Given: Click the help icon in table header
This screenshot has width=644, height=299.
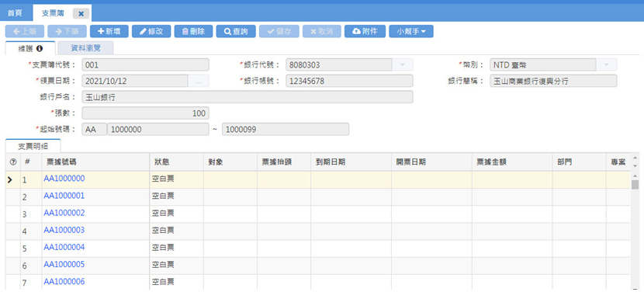Looking at the screenshot, I should tap(12, 162).
